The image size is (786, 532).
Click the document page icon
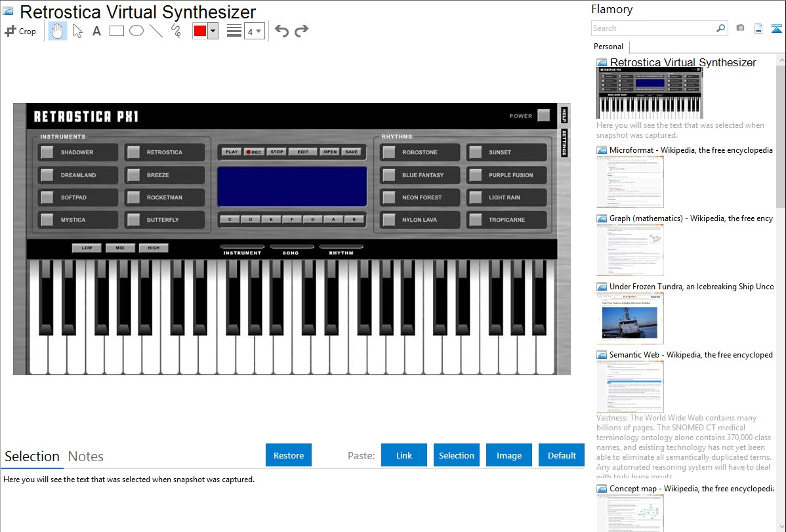[x=758, y=28]
